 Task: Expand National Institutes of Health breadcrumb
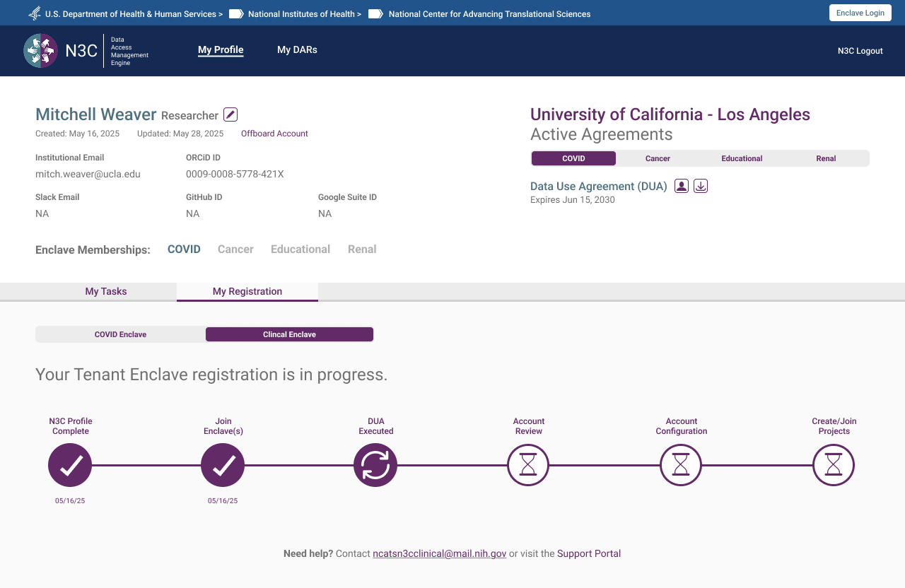pos(302,13)
